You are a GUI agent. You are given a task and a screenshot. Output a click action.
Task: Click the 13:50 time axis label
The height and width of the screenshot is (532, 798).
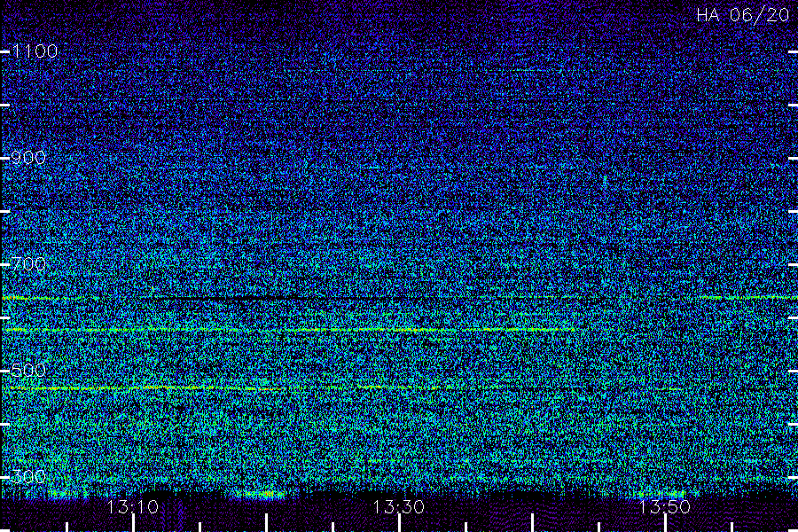[x=665, y=506]
